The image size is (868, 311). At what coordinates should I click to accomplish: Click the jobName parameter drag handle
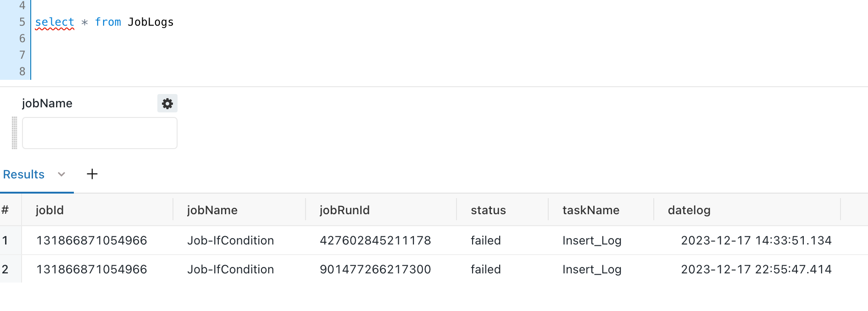(x=15, y=133)
